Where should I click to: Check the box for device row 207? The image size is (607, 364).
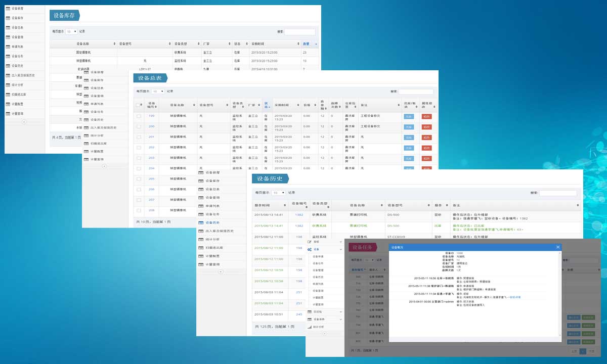tap(139, 200)
